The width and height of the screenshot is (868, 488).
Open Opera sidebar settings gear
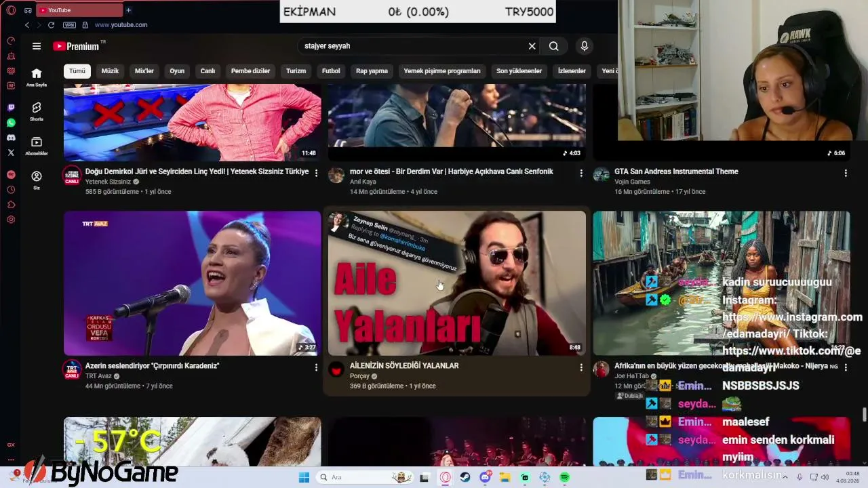[11, 220]
